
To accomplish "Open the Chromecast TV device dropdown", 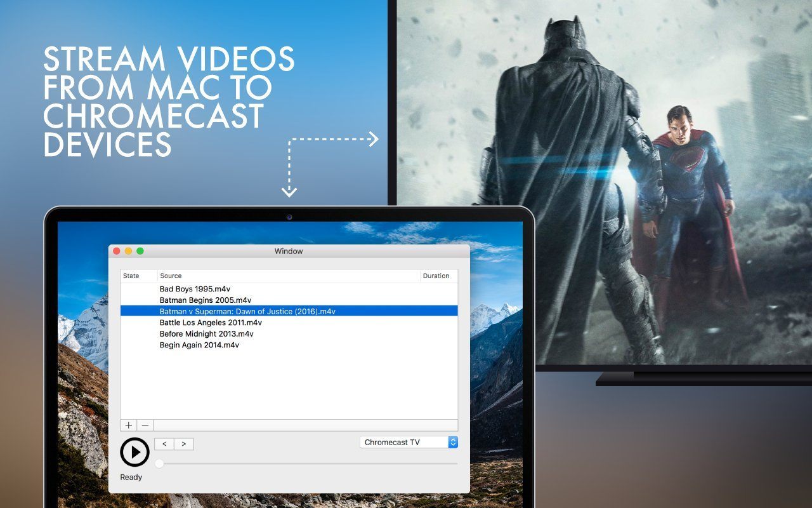I will click(x=409, y=442).
